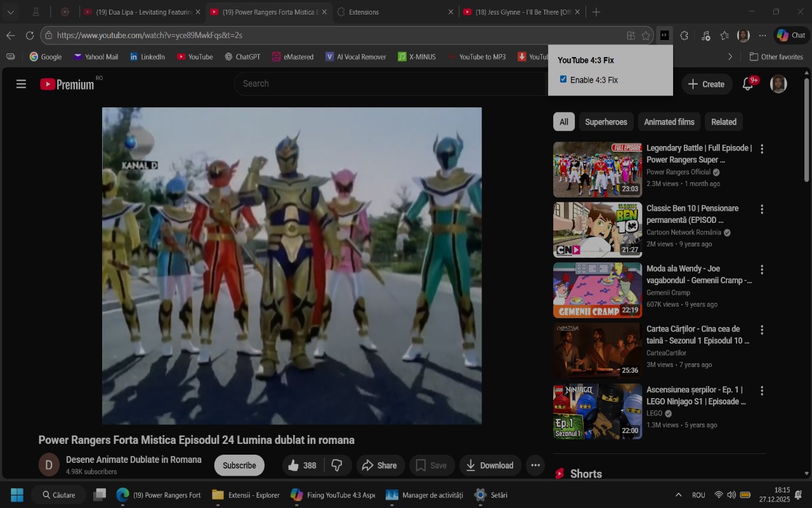Image resolution: width=812 pixels, height=508 pixels.
Task: Click the Power Rangers Official channel name
Action: [678, 172]
